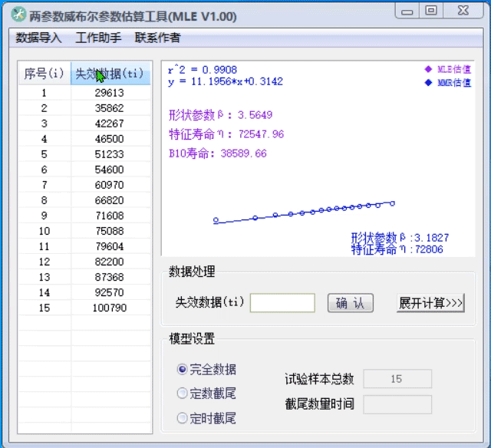Click the blue MMR估值 legend diamond
Screen dimensions: 491x448
[x=428, y=83]
